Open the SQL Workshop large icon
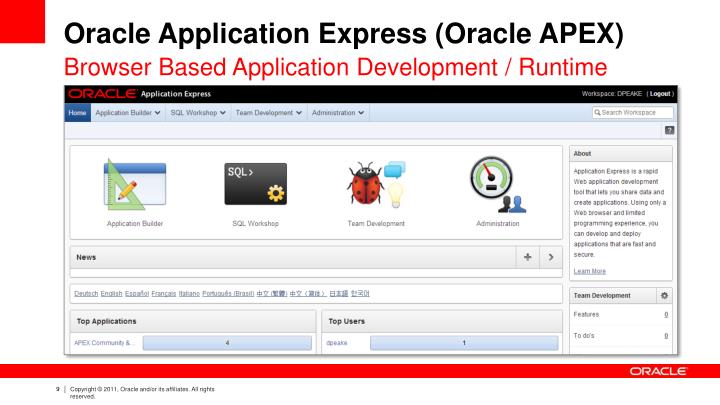This screenshot has height=405, width=720. (255, 184)
